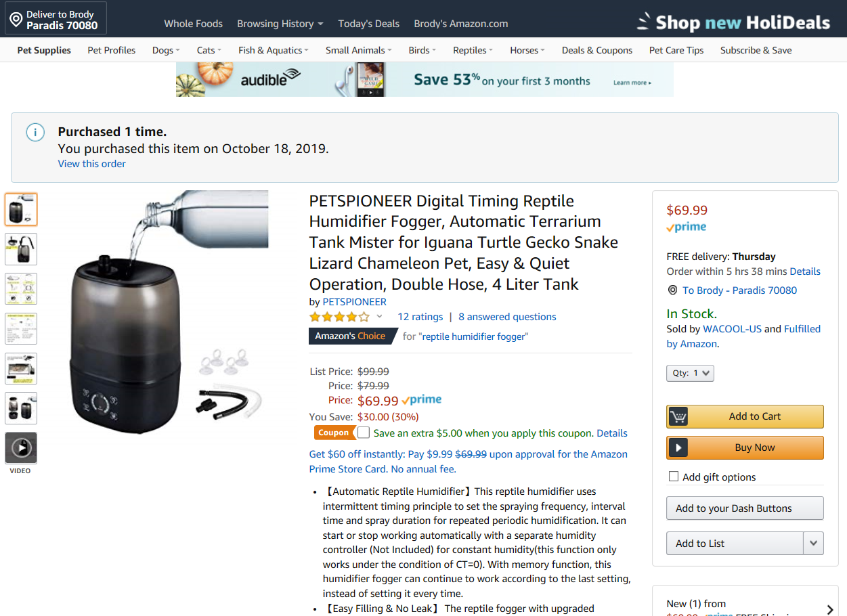Click the star rating icons
Image resolution: width=847 pixels, height=616 pixels.
339,317
